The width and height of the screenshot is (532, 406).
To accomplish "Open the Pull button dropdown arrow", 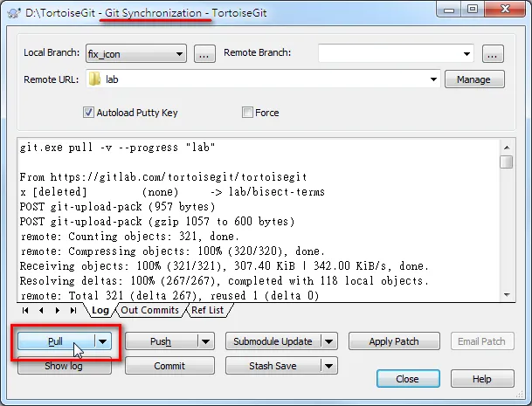I will pyautogui.click(x=103, y=341).
